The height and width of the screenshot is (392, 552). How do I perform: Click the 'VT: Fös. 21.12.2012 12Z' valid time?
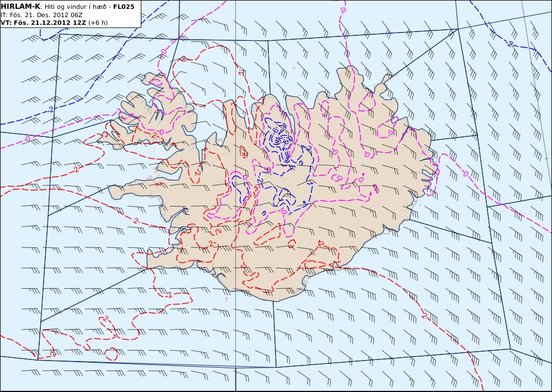click(43, 23)
